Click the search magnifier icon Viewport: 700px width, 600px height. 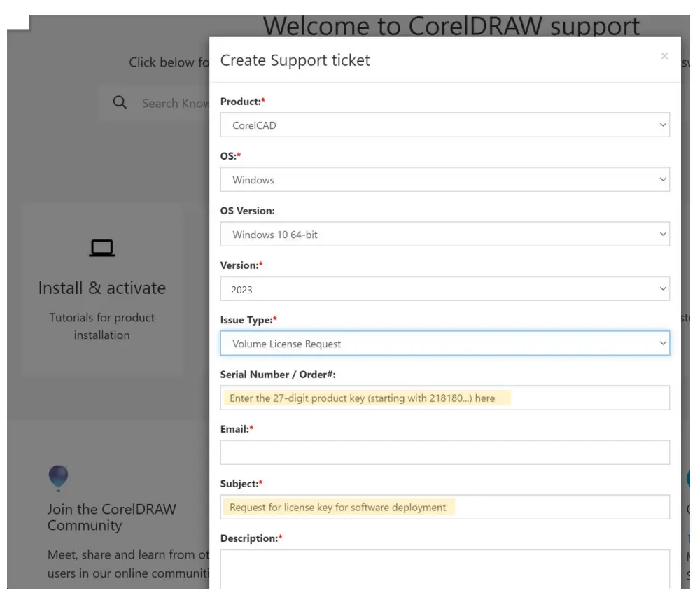coord(120,102)
